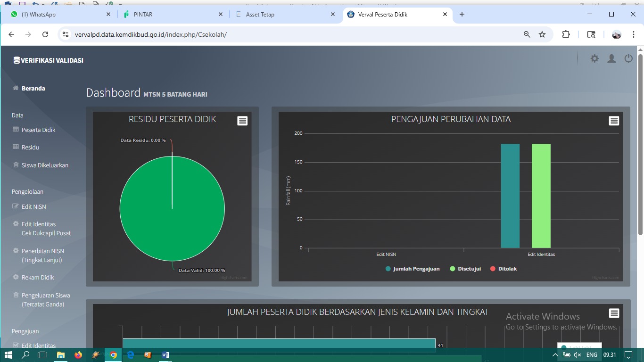Open the Pengajuan Perubahan Data chart menu
Viewport: 644px width, 362px height.
(614, 121)
